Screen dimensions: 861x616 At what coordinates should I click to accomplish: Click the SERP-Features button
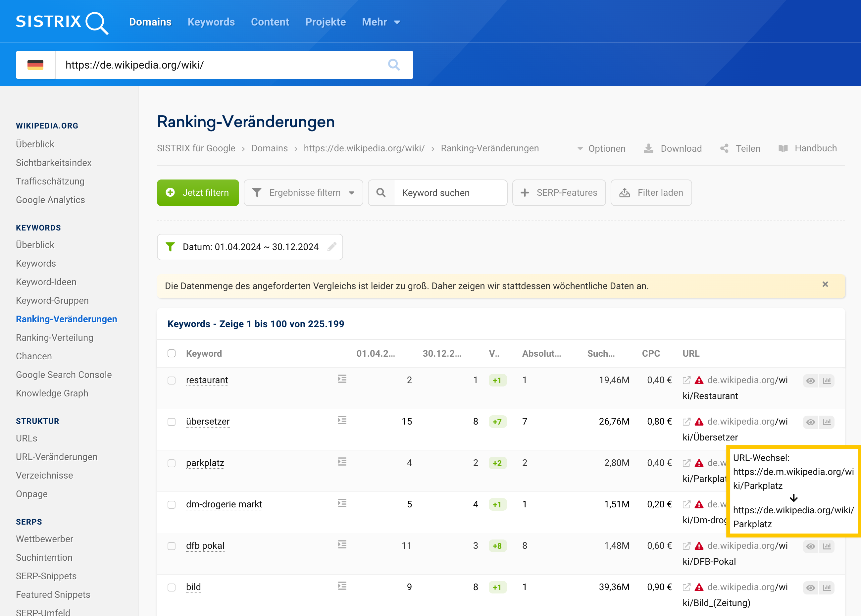tap(559, 193)
